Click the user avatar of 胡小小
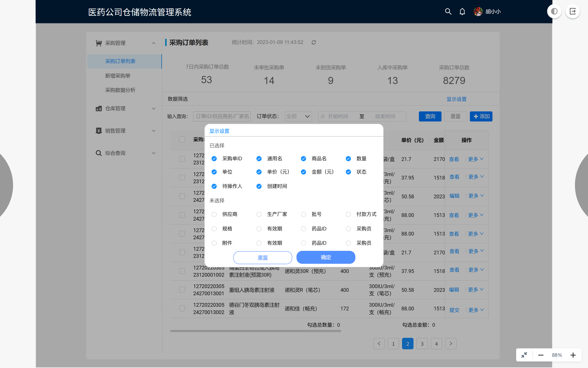Viewport: 588px width, 368px height. (x=478, y=11)
